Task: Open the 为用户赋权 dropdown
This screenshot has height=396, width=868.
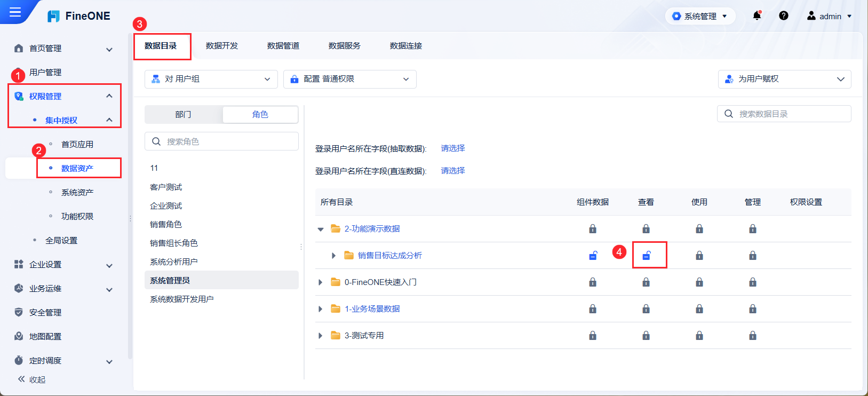Action: click(784, 79)
